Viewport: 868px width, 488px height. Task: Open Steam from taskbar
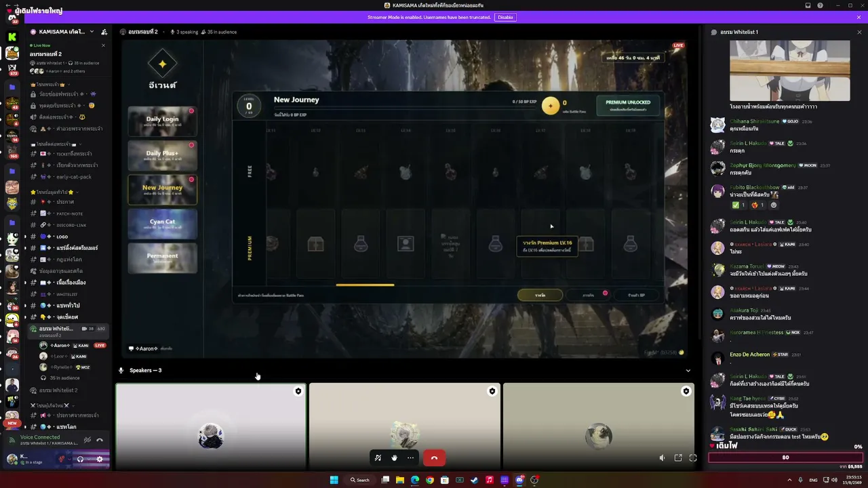tap(475, 480)
